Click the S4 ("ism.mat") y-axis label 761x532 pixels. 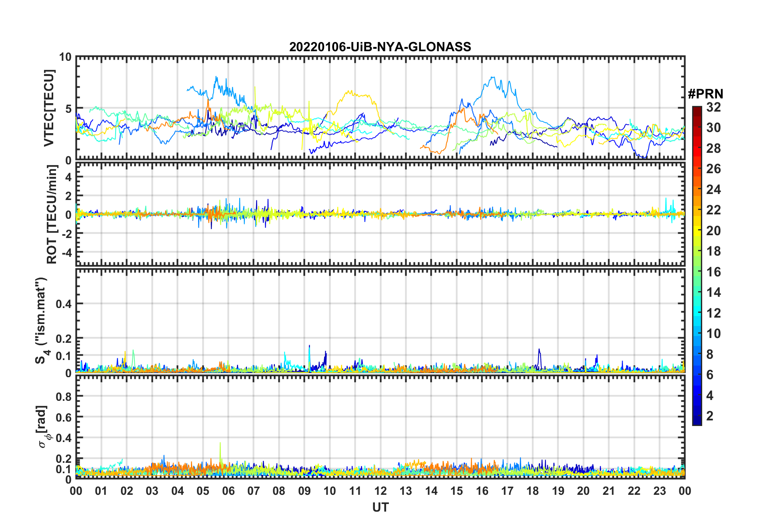click(x=42, y=321)
